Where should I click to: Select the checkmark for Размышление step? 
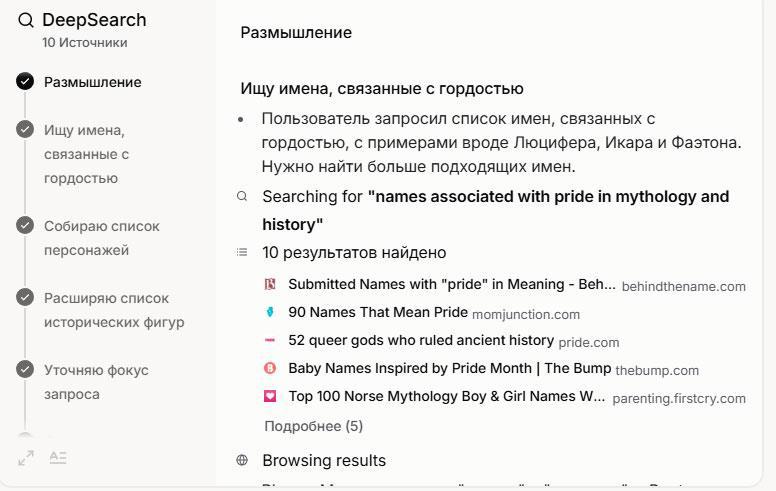25,82
